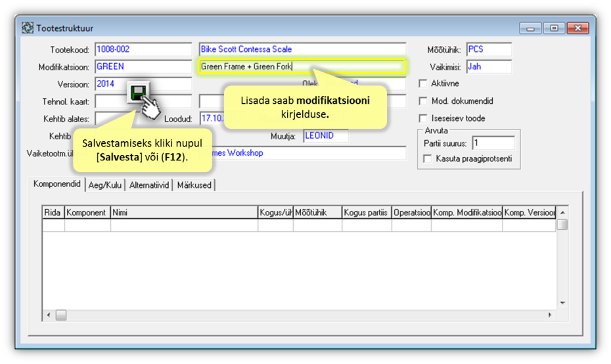Click the Frames Workshop field
Viewport: 611px width, 364px height.
(x=302, y=153)
